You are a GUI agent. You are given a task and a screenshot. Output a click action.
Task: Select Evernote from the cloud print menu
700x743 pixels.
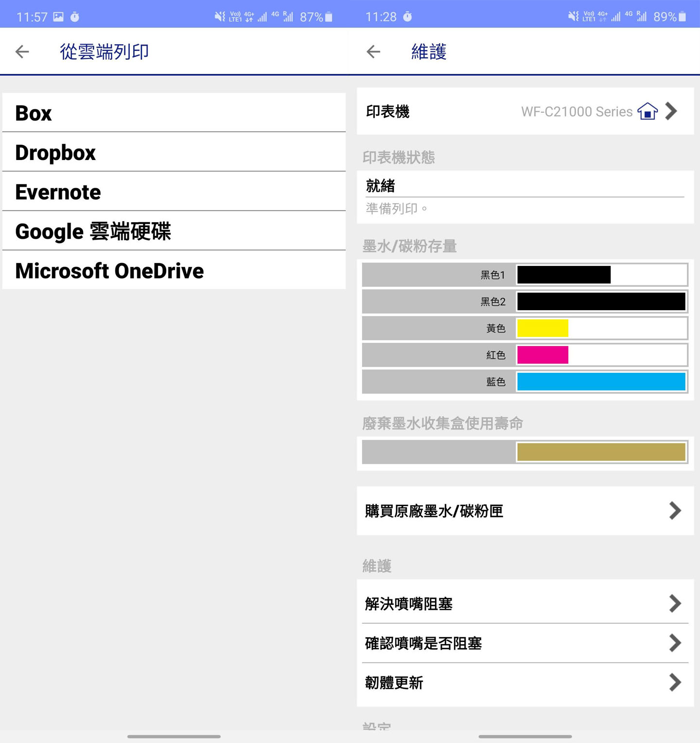57,192
